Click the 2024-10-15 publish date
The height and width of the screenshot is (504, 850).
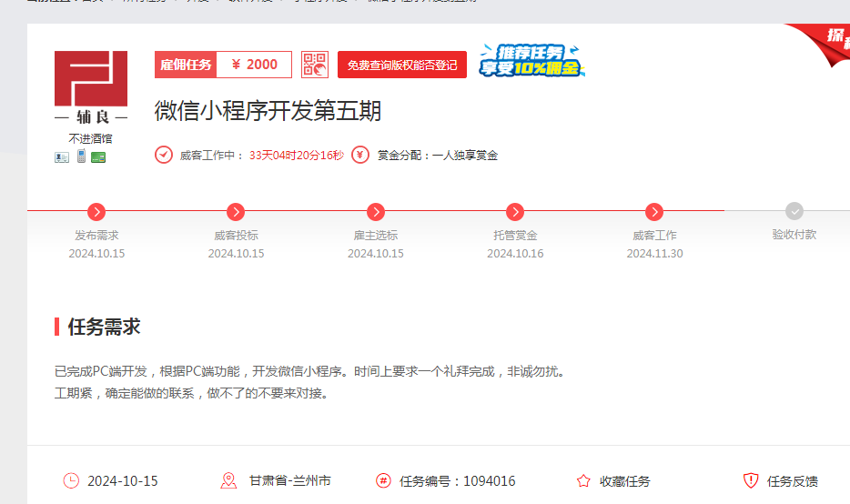(123, 481)
